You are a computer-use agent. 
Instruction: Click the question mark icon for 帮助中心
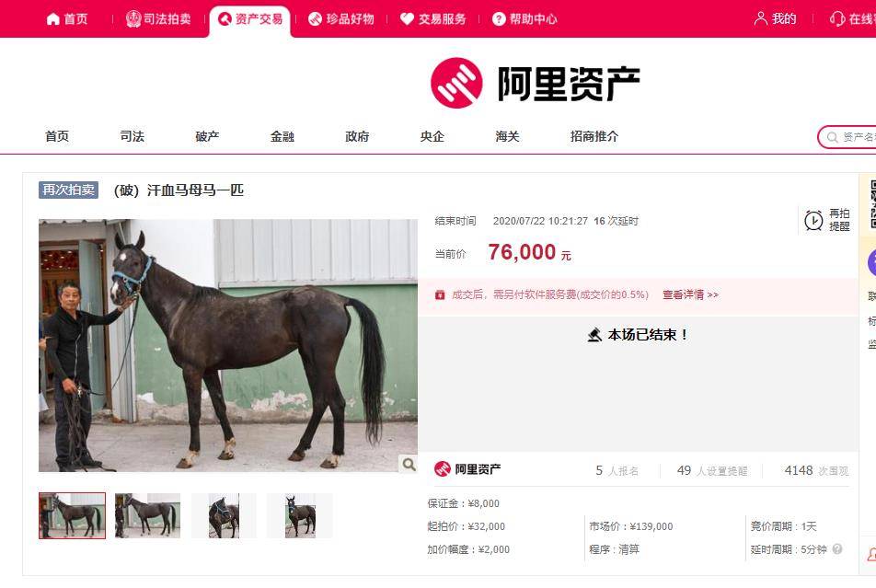[x=499, y=19]
